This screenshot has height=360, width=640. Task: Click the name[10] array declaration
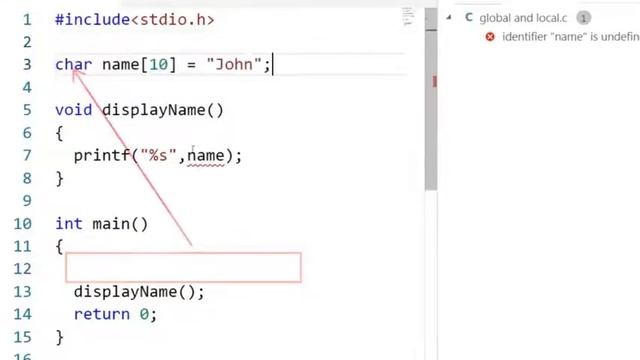click(x=140, y=64)
